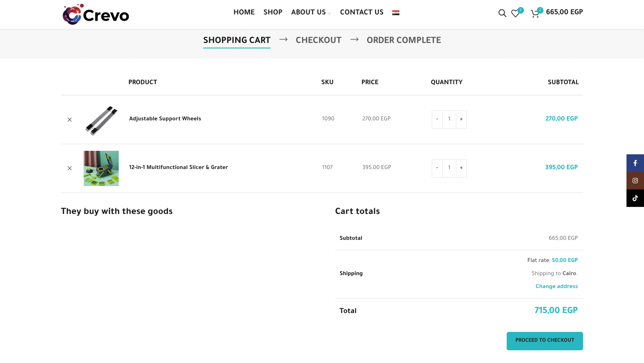This screenshot has height=363, width=644.
Task: Click the Egypt flag language icon
Action: [395, 13]
